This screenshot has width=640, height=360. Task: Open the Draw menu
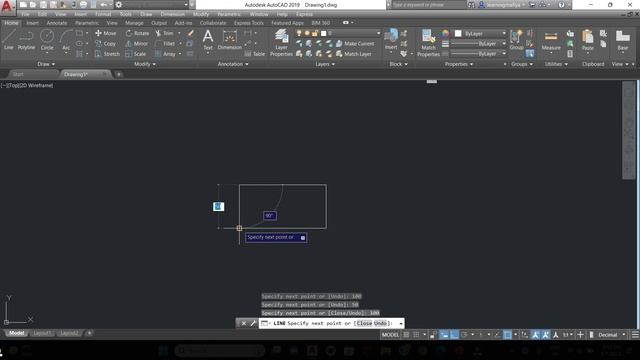(x=146, y=14)
